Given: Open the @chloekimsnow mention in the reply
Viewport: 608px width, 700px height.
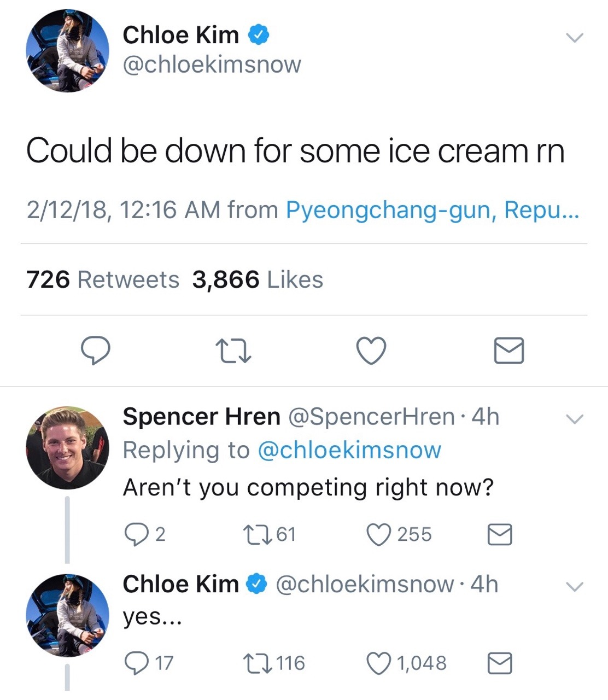Looking at the screenshot, I should coord(349,451).
